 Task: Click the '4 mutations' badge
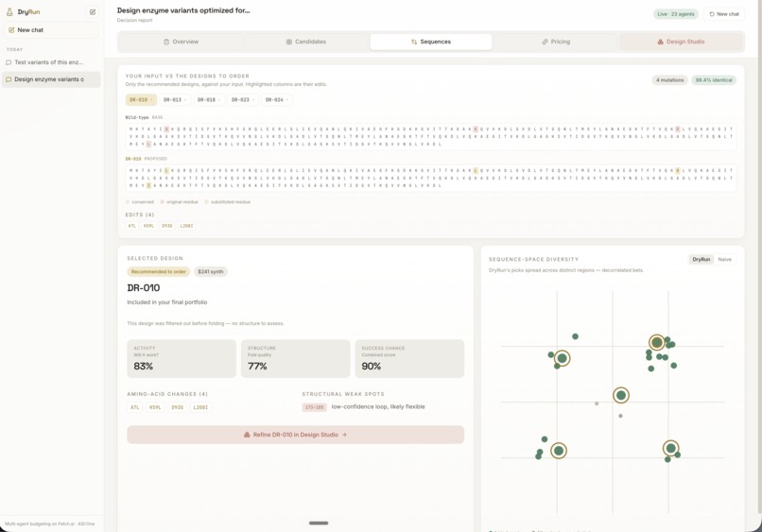coord(669,80)
